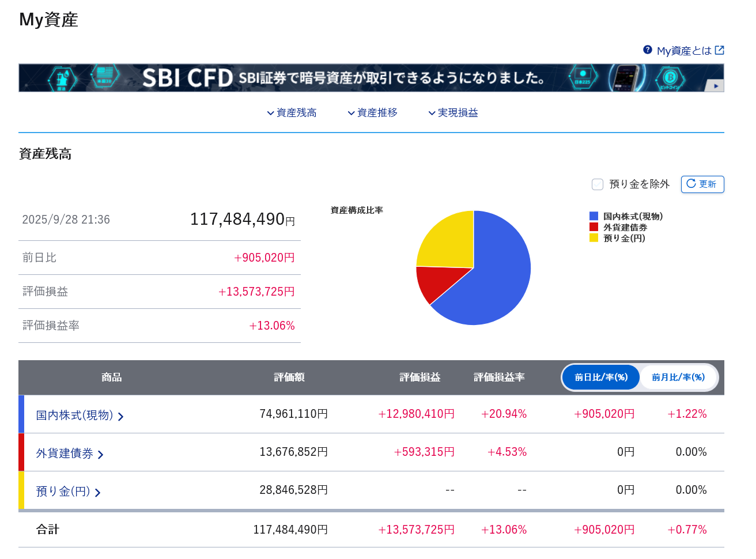Click the Bitcoin icon in the banner
756x559 pixels.
(670, 77)
